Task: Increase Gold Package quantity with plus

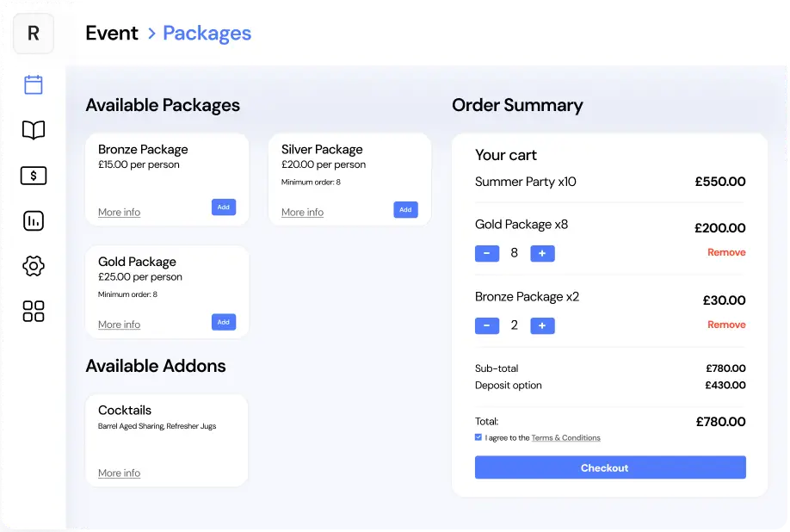Action: pyautogui.click(x=542, y=253)
